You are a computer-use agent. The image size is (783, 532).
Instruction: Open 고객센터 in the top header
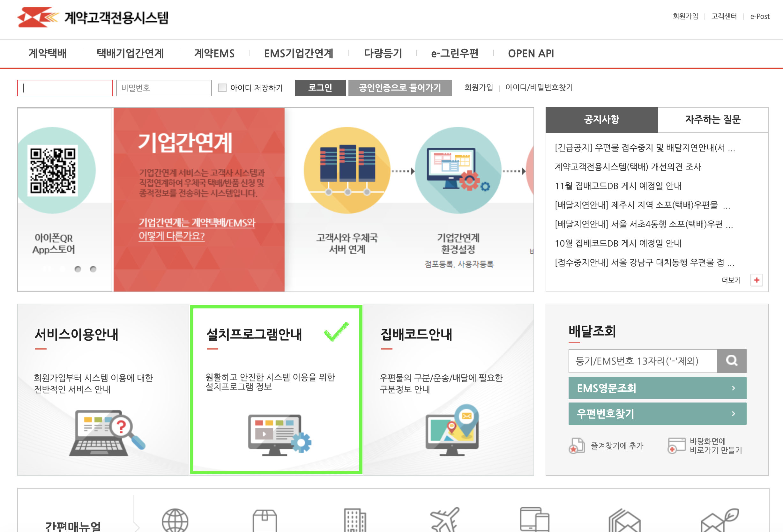click(x=724, y=16)
